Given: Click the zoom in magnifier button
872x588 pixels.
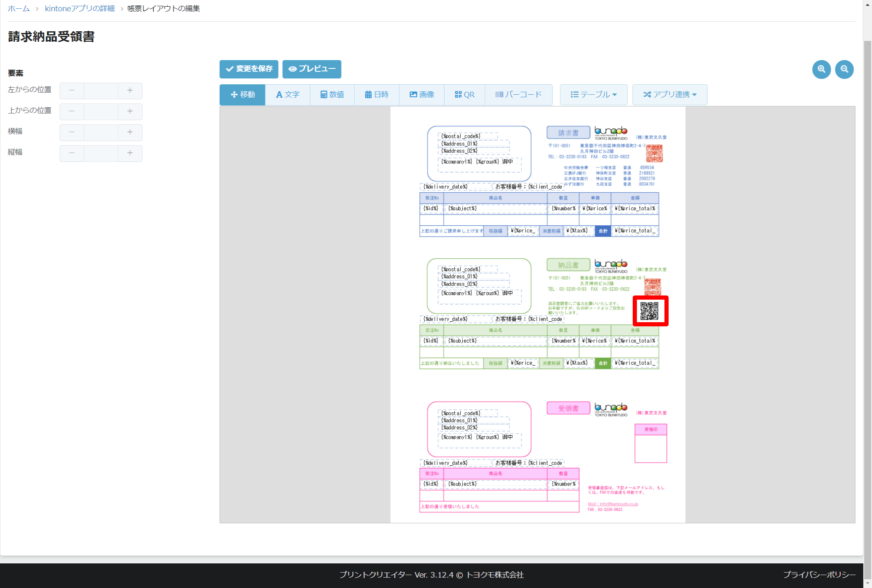Looking at the screenshot, I should tap(821, 69).
